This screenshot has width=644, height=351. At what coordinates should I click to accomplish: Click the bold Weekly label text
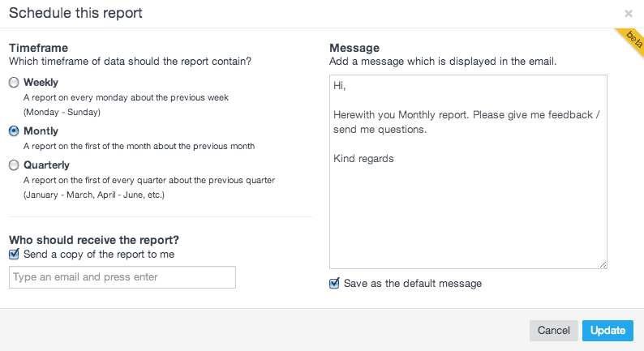click(41, 83)
